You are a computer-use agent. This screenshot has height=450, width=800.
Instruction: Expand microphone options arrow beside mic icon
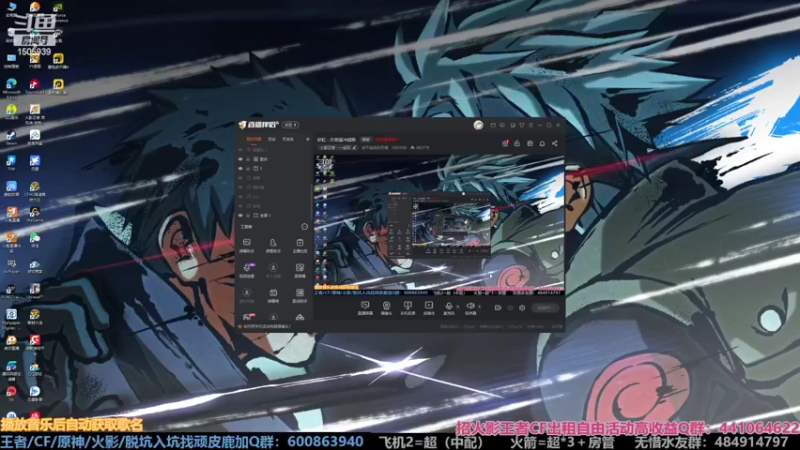[458, 307]
